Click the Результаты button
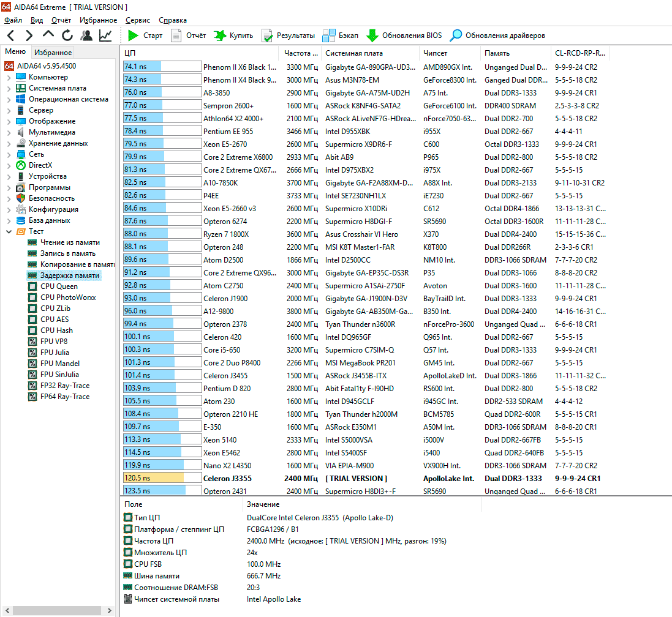672x617 pixels. pos(295,36)
